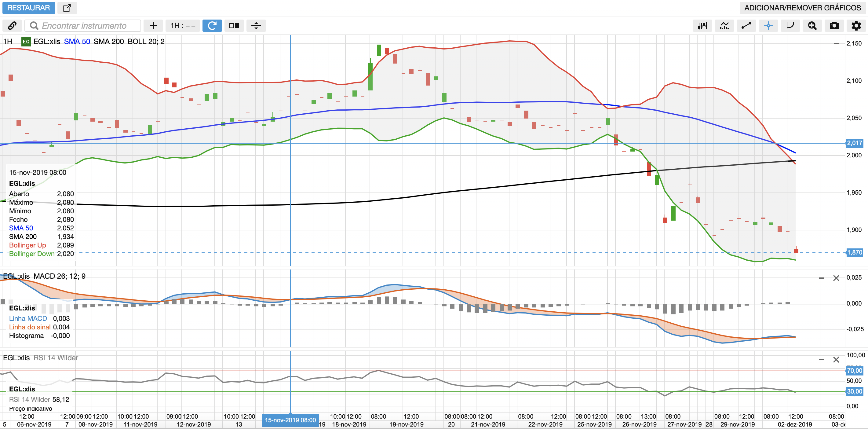Click the vertical resize divider icon

coord(256,26)
